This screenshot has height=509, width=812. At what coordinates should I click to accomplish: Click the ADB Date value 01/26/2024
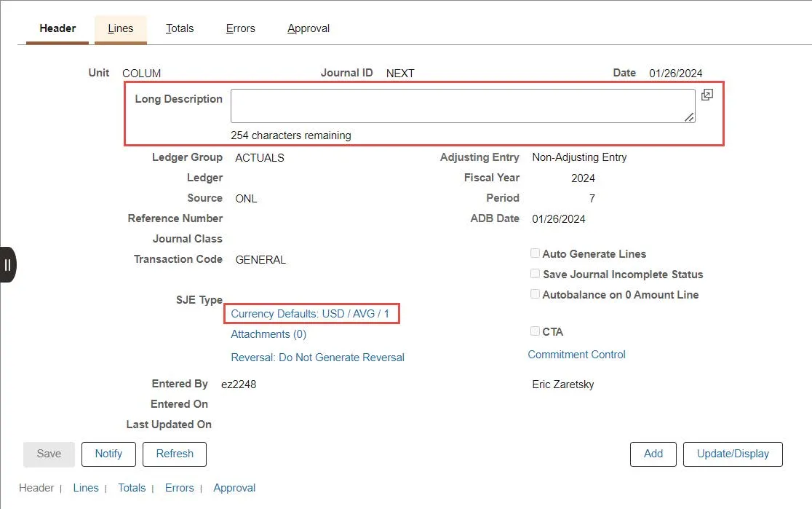559,218
